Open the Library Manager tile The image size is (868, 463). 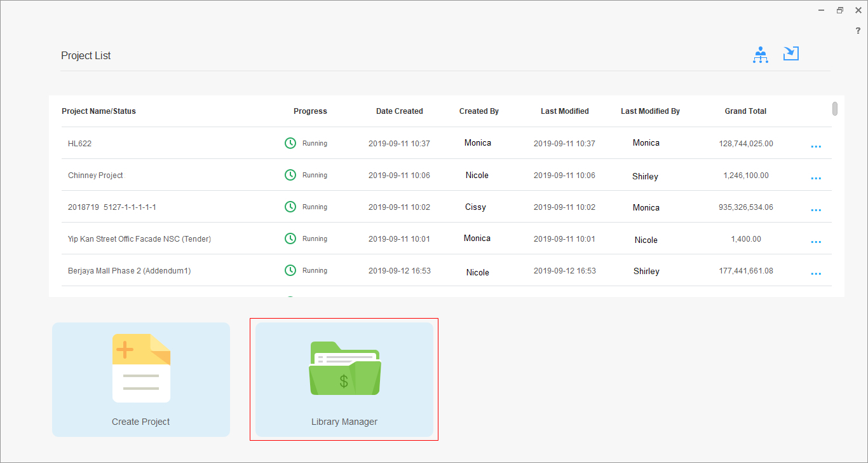344,380
